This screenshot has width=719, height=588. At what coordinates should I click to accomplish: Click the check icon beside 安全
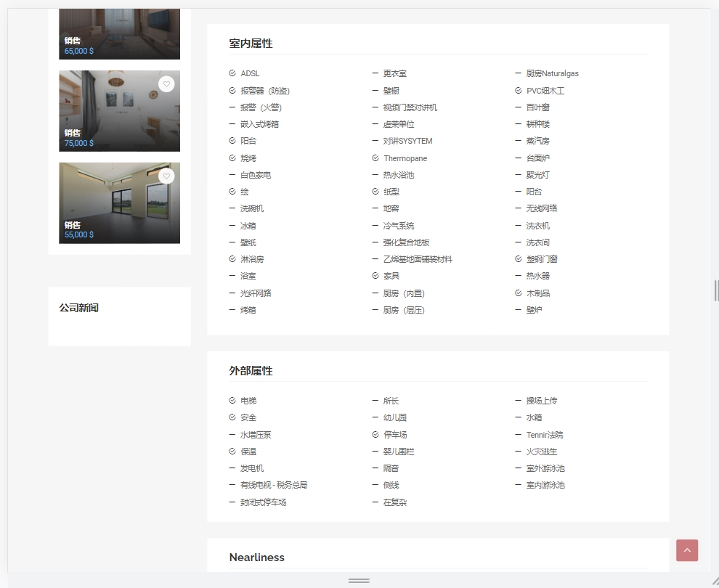click(232, 417)
